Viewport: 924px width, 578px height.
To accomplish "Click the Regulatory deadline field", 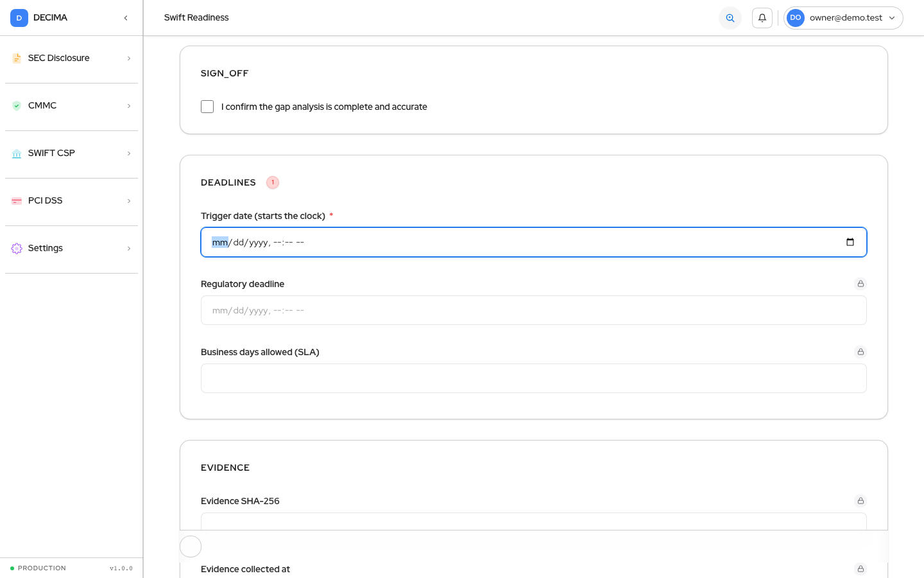I will (534, 310).
